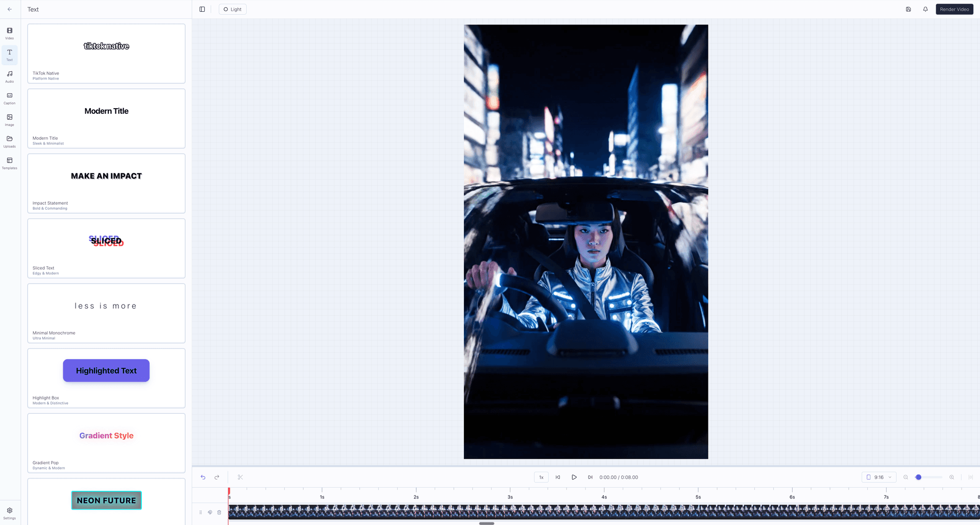The image size is (980, 525).
Task: Switch to the Text tab in sidebar
Action: click(x=9, y=55)
